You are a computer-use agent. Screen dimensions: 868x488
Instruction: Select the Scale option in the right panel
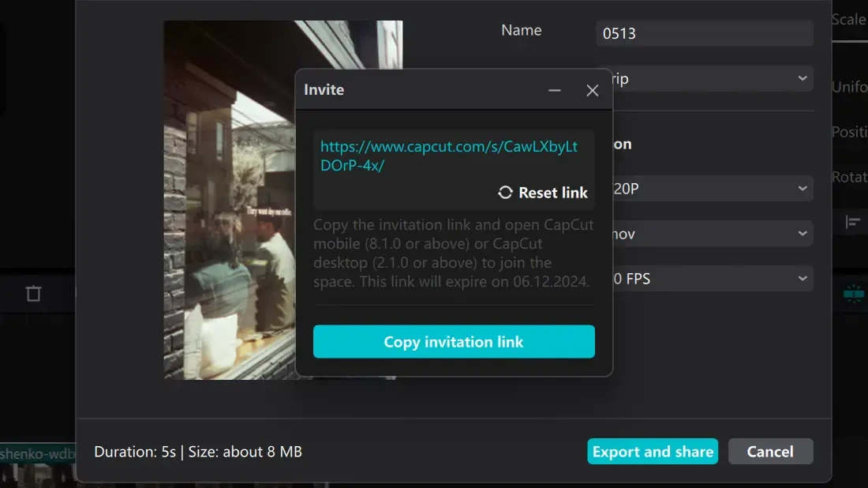(x=849, y=20)
